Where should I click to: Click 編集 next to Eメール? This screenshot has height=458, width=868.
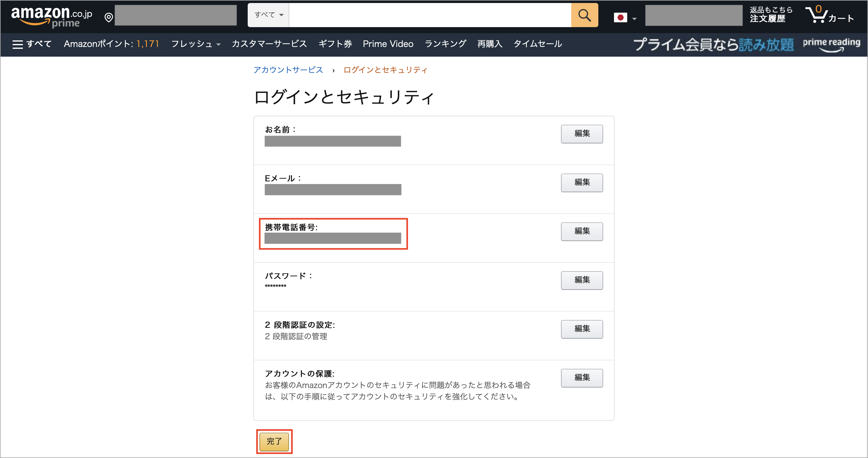(x=581, y=183)
